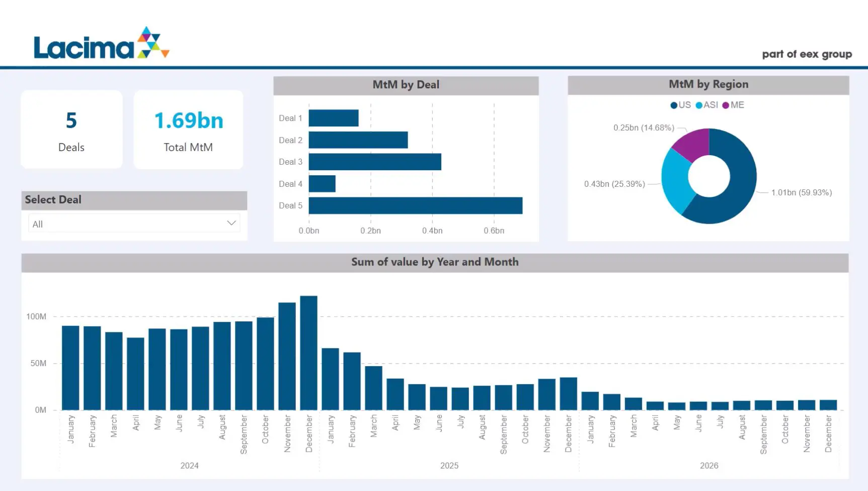Click the 0.25bn (14.68%) data label
Viewport: 868px width, 491px height.
(x=644, y=128)
